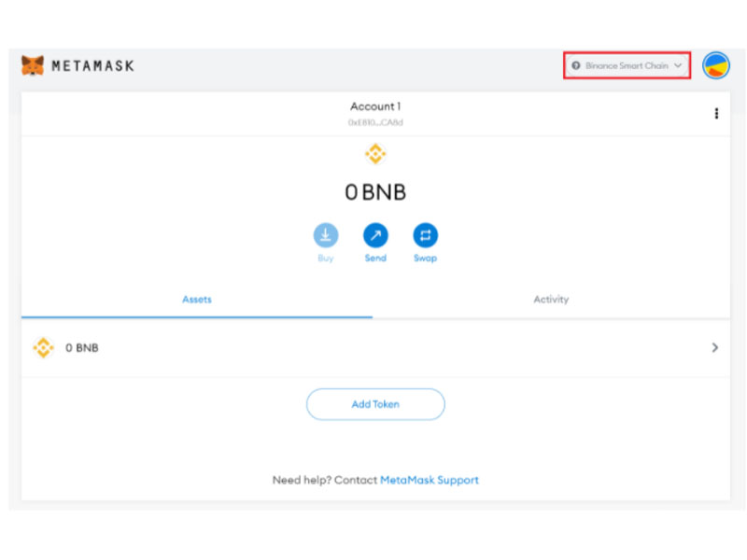
Task: Click the help icon in network selector
Action: [x=576, y=65]
